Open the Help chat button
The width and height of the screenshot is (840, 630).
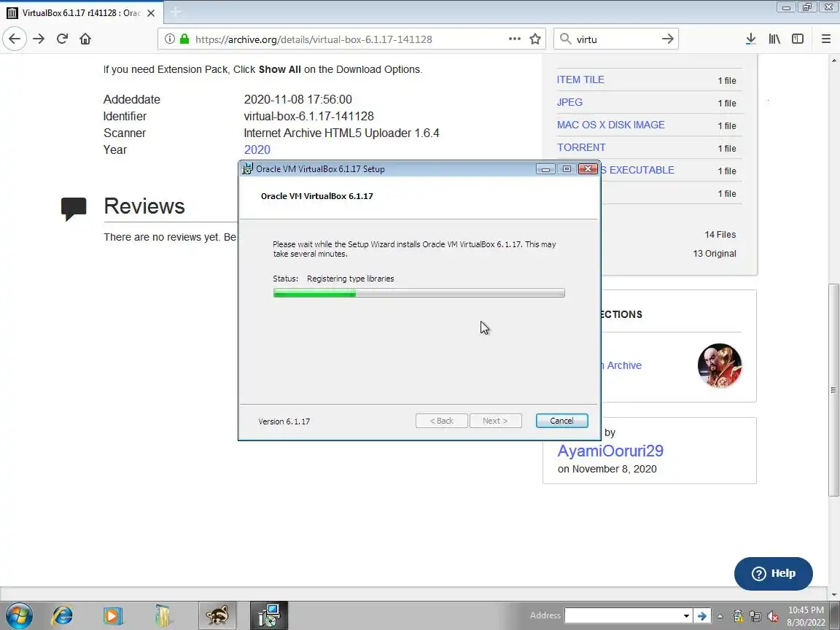(x=773, y=574)
